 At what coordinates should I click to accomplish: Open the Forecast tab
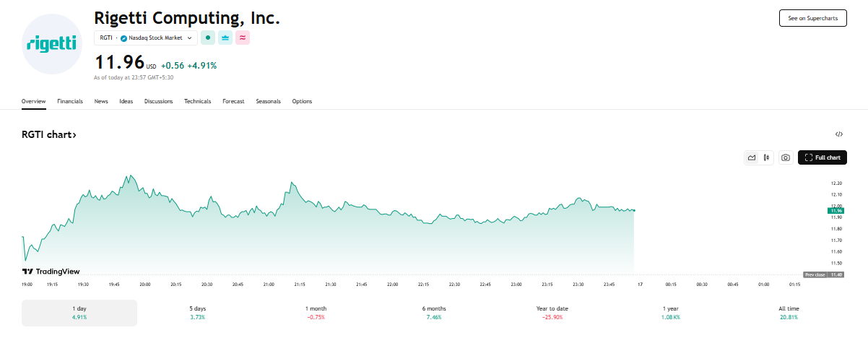click(x=233, y=101)
